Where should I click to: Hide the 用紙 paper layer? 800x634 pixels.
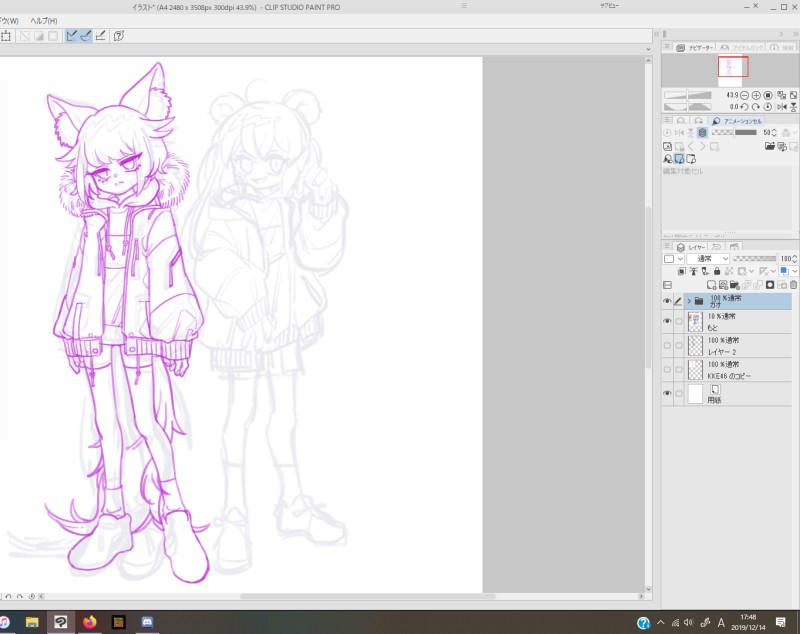click(x=666, y=394)
